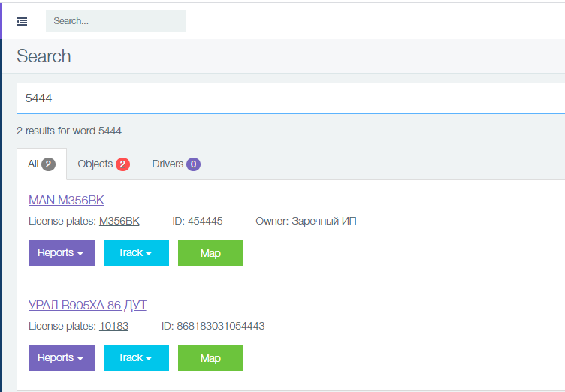Viewport: 565px width, 392px height.
Task: Open the Drivers tab
Action: [x=168, y=164]
